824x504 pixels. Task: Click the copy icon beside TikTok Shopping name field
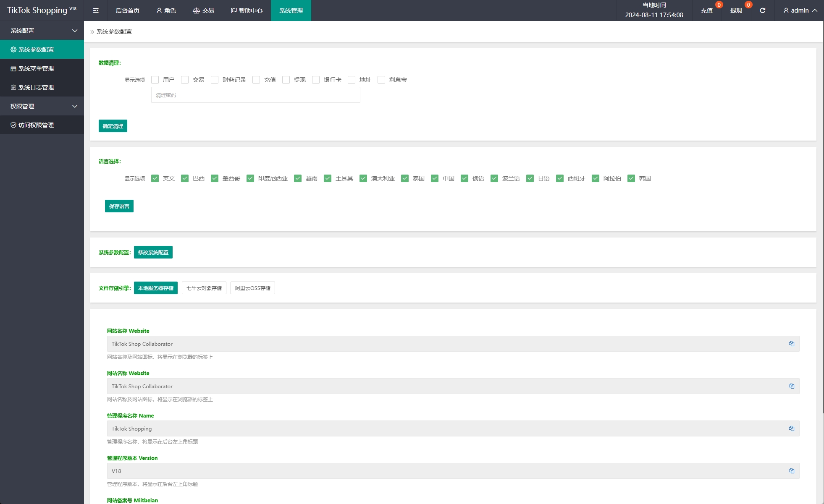[x=791, y=428]
